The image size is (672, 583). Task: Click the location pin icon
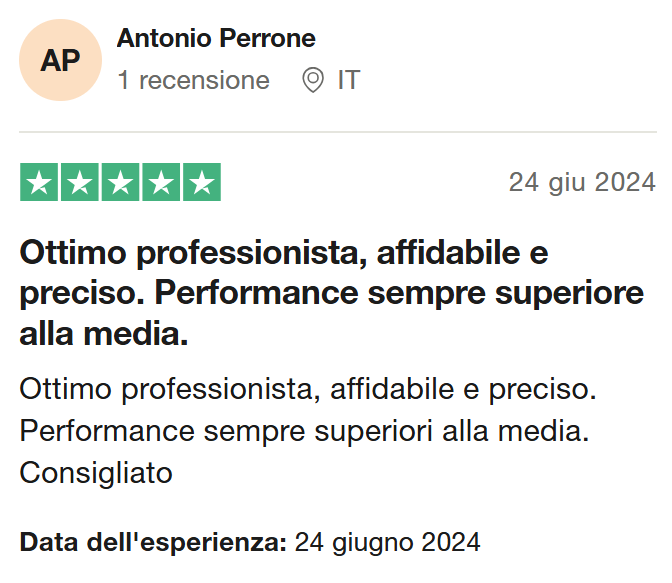pos(313,80)
